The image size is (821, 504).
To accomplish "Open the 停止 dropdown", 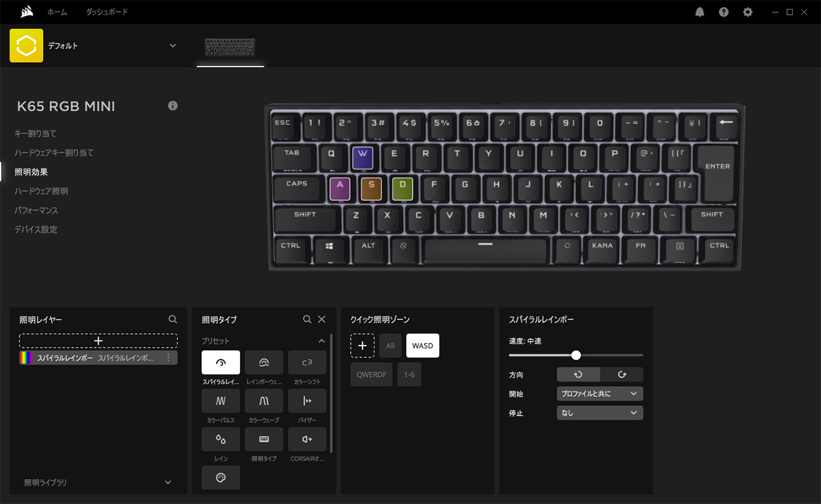I will click(x=600, y=413).
